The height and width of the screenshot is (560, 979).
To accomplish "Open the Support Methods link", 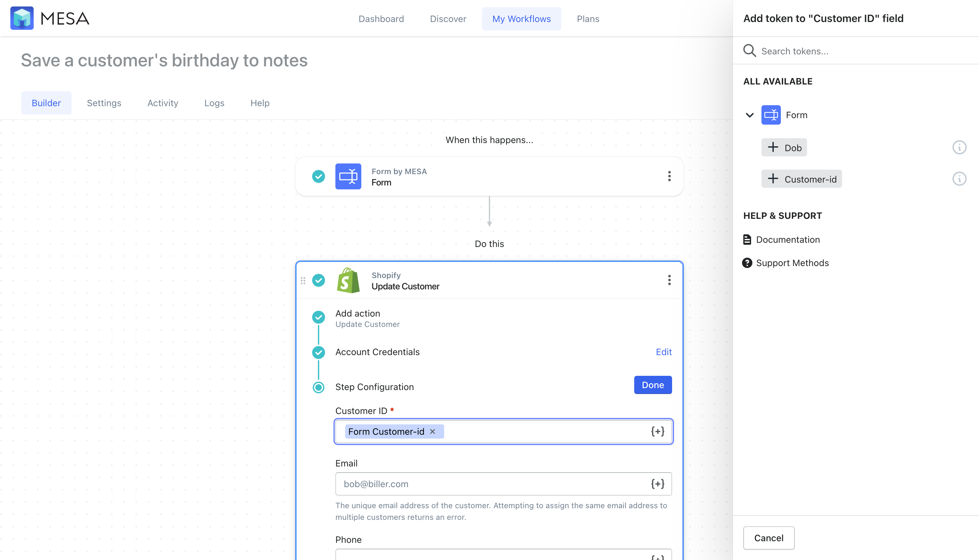I will tap(793, 263).
